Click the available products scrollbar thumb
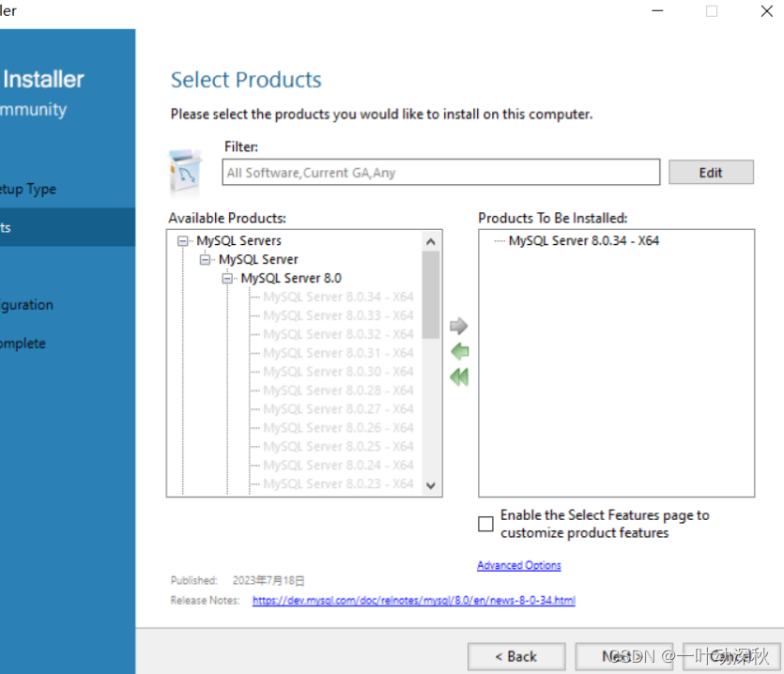The image size is (784, 674). click(x=431, y=295)
